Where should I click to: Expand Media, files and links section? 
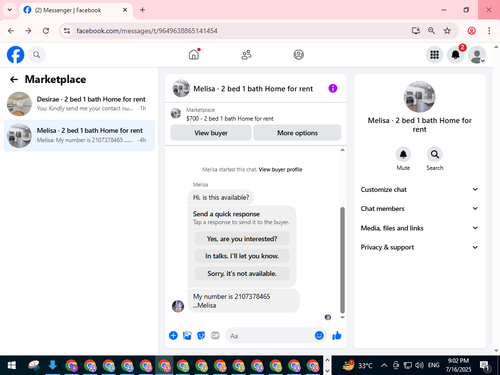(x=419, y=228)
